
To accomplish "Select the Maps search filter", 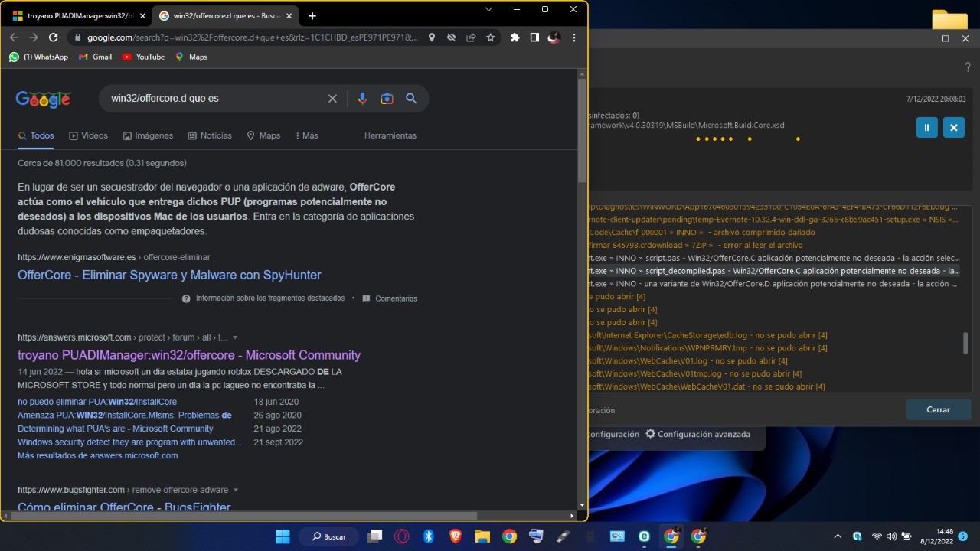I will (263, 135).
